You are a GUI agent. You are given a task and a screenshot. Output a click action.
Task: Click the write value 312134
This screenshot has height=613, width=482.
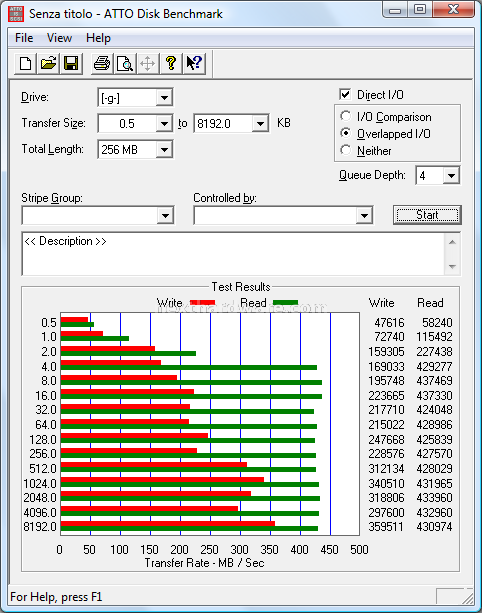pos(386,468)
